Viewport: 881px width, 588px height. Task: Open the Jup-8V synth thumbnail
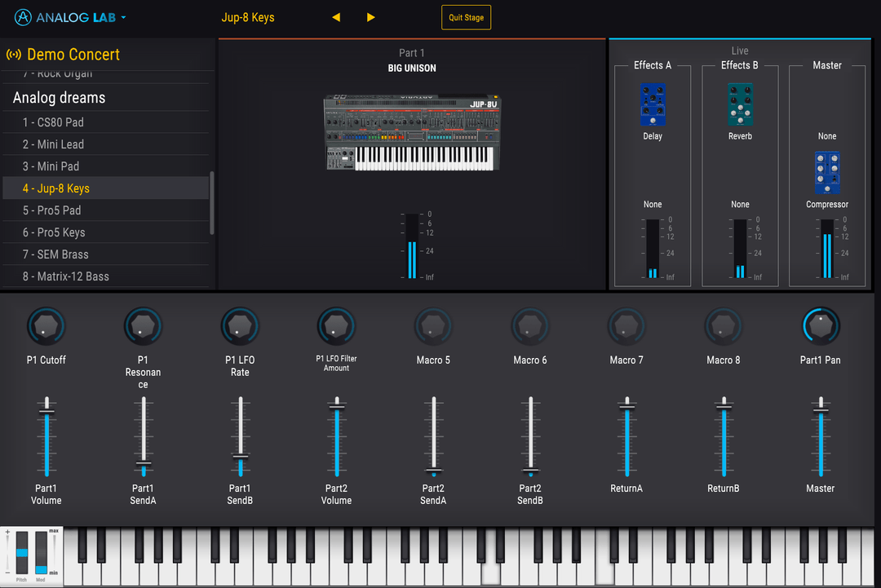(x=412, y=133)
